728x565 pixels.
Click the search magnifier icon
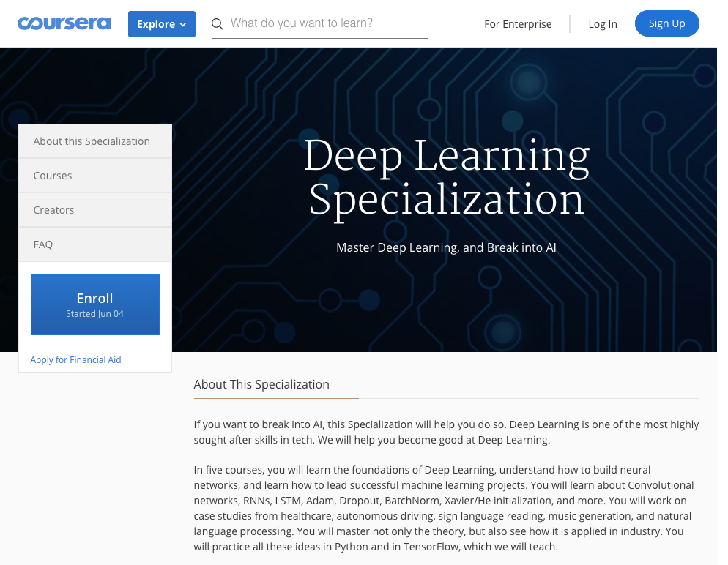tap(218, 23)
